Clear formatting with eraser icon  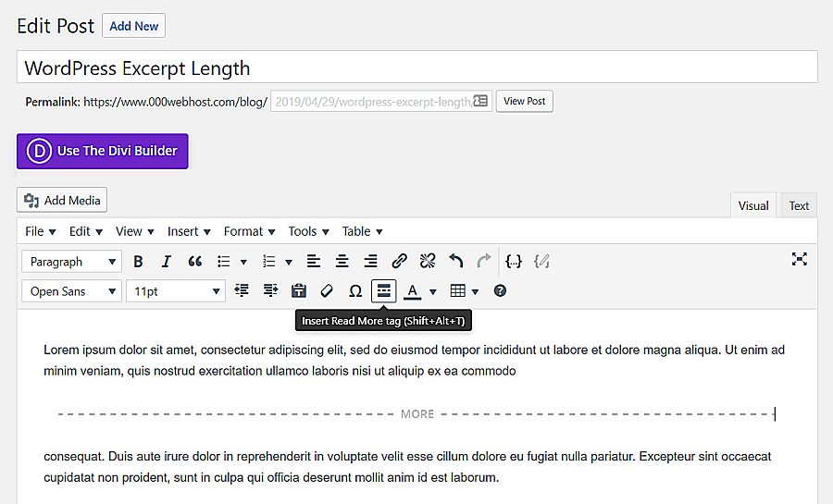327,290
